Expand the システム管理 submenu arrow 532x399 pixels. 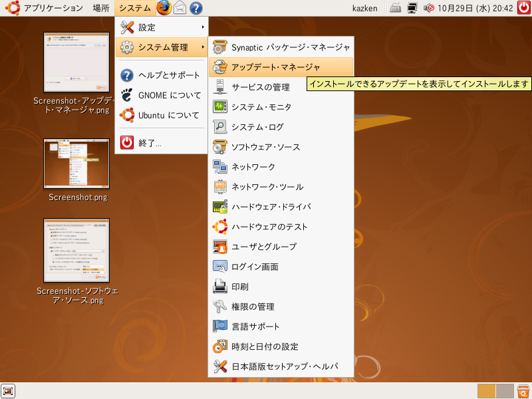click(203, 47)
